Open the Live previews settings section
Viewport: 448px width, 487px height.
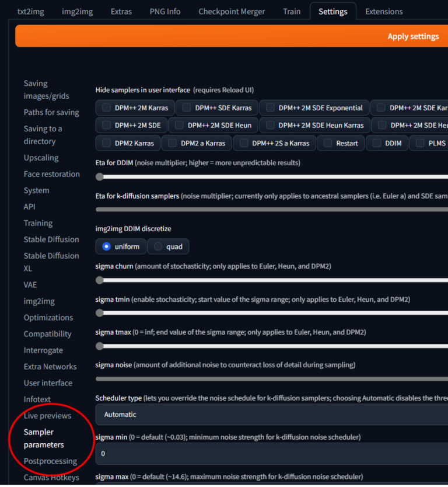click(x=47, y=416)
